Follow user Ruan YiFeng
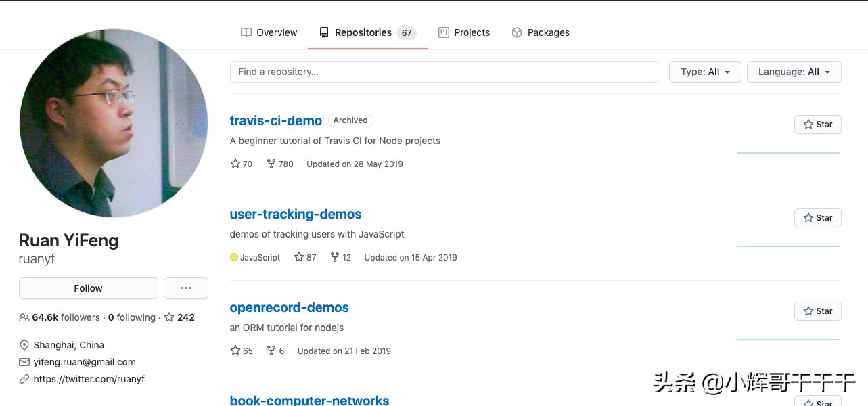The width and height of the screenshot is (868, 406). tap(88, 288)
